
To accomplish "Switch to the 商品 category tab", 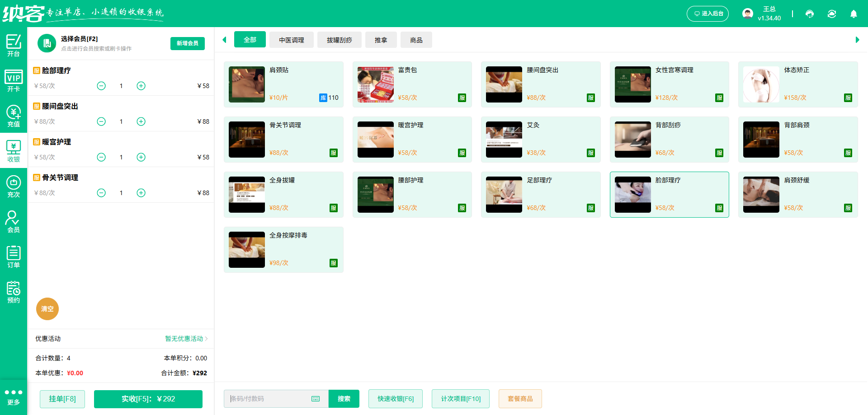I will tap(416, 40).
